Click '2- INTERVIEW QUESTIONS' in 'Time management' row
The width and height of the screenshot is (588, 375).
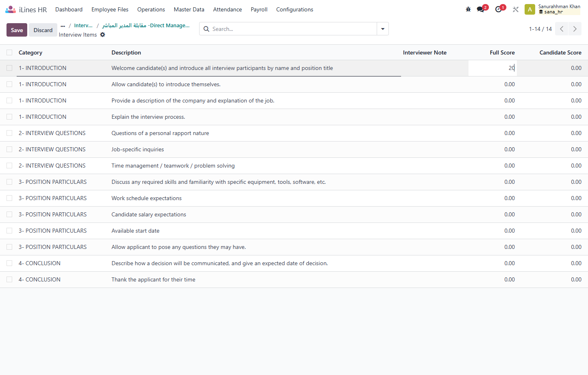click(52, 166)
